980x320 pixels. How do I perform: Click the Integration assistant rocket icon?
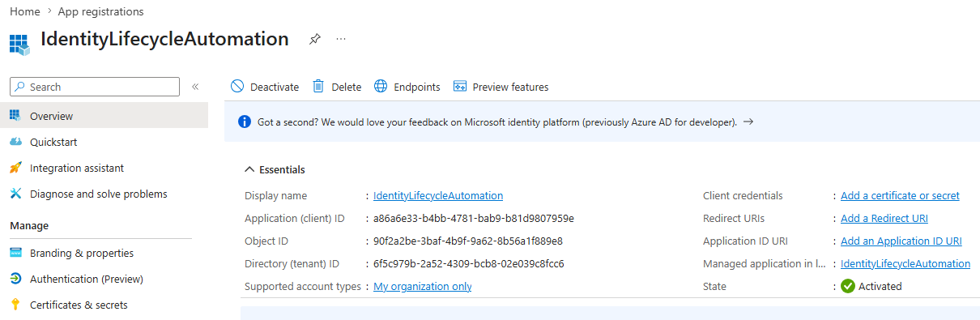15,168
